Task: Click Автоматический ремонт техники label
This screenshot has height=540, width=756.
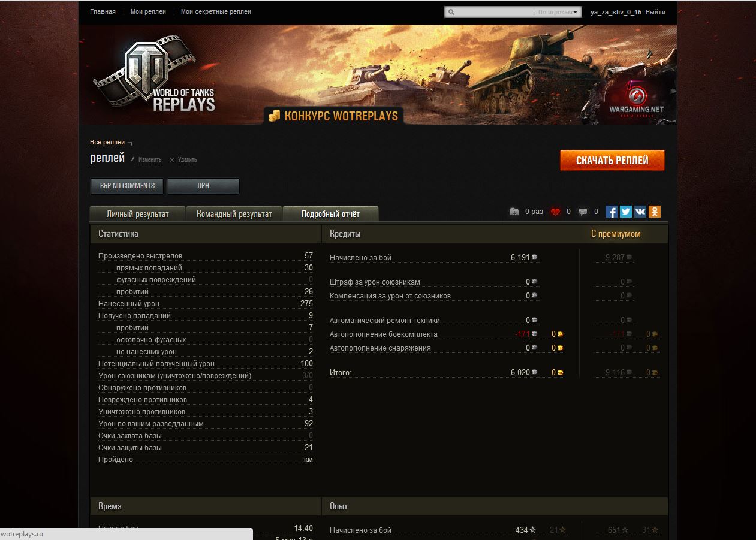Action: click(385, 321)
